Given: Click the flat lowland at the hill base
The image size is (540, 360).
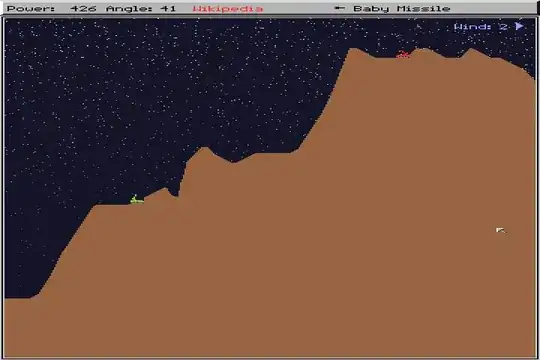Looking at the screenshot, I should [17, 300].
